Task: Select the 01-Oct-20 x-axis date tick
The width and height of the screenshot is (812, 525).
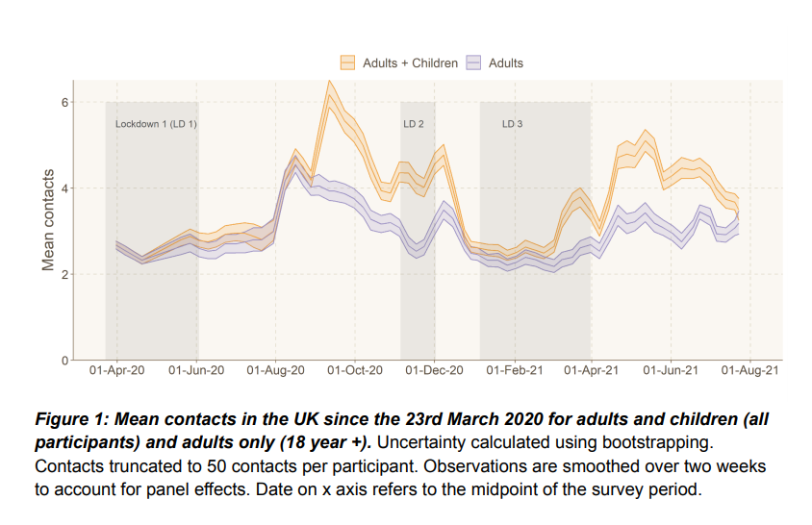Action: [x=355, y=369]
